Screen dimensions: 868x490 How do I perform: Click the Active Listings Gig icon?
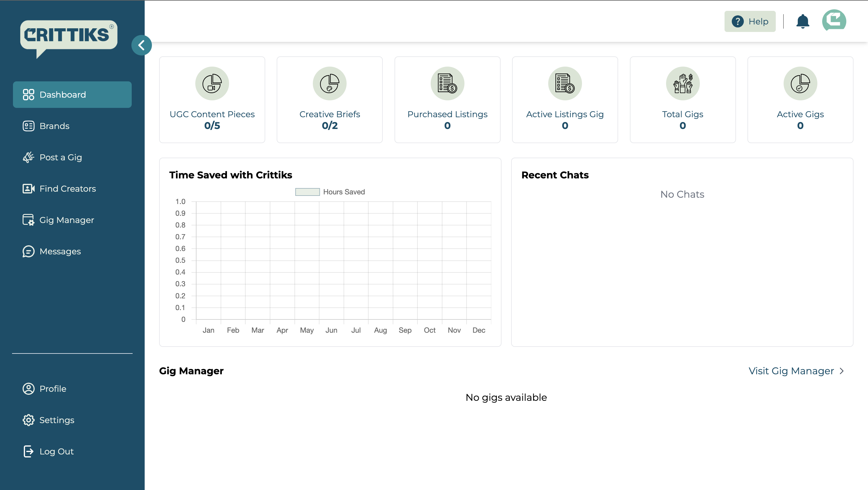(565, 83)
